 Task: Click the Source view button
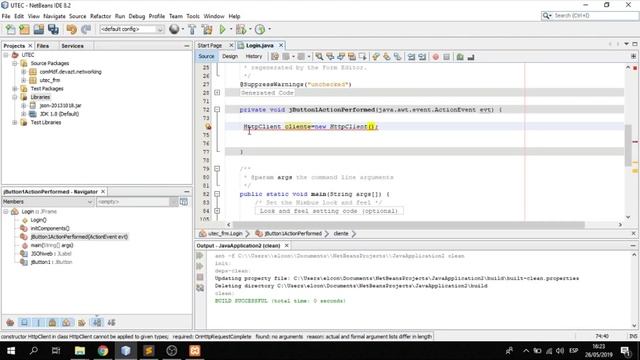(x=207, y=56)
